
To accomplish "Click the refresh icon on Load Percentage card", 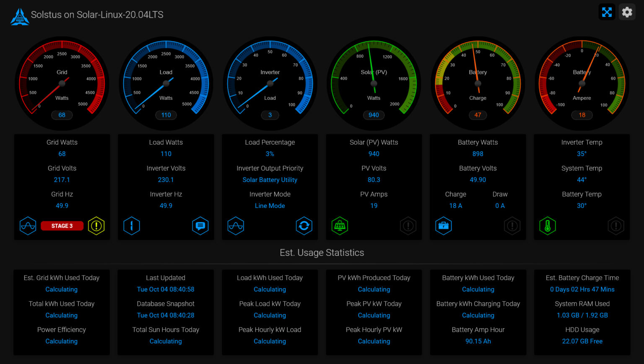I will (304, 226).
